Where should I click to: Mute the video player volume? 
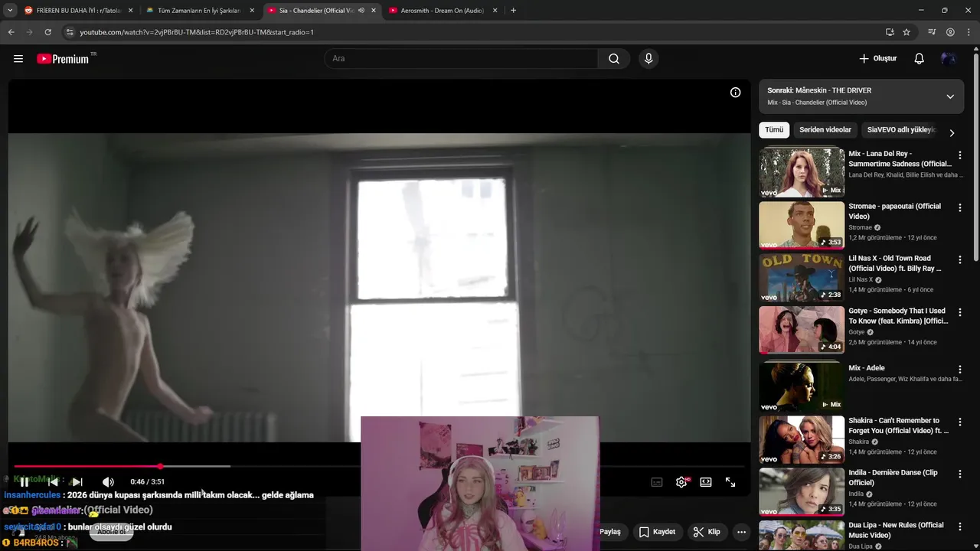tap(108, 482)
